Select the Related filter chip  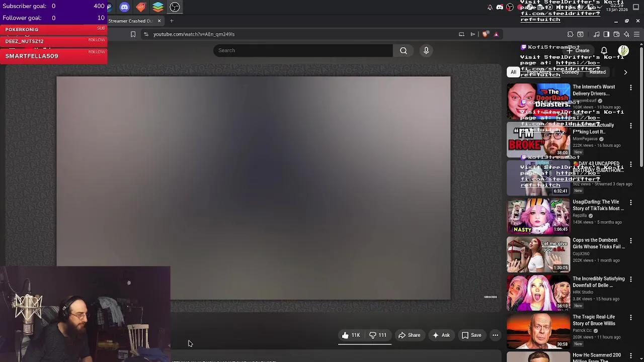(x=597, y=72)
